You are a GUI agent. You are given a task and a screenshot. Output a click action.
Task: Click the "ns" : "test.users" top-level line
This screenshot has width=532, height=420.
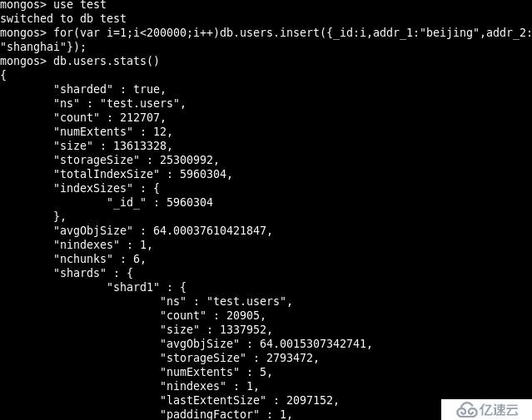119,103
